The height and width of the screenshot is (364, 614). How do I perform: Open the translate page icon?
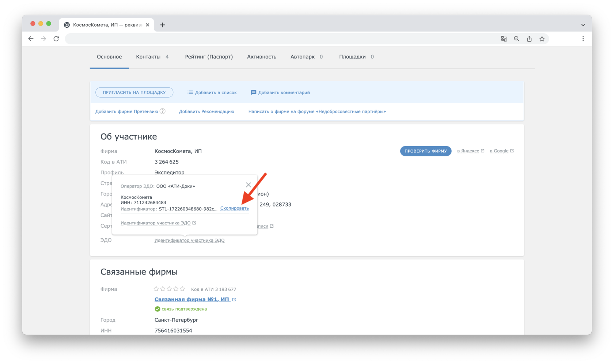click(504, 39)
